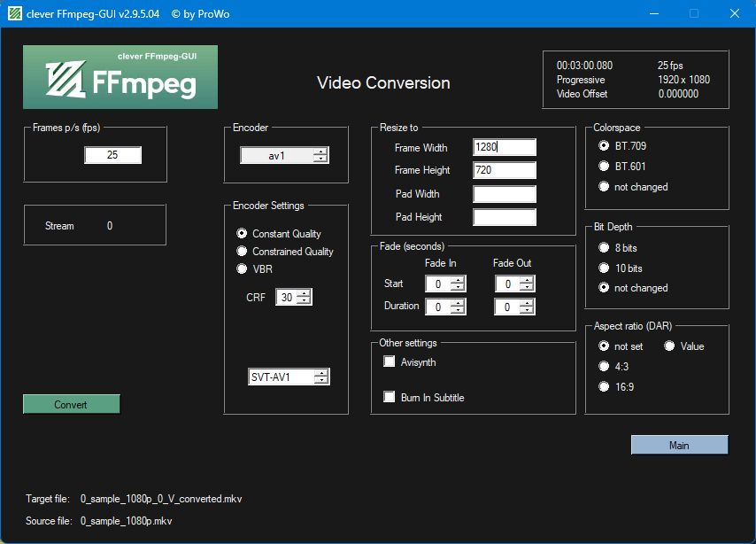Click the Stream value 0
This screenshot has height=544, width=756.
tap(110, 226)
